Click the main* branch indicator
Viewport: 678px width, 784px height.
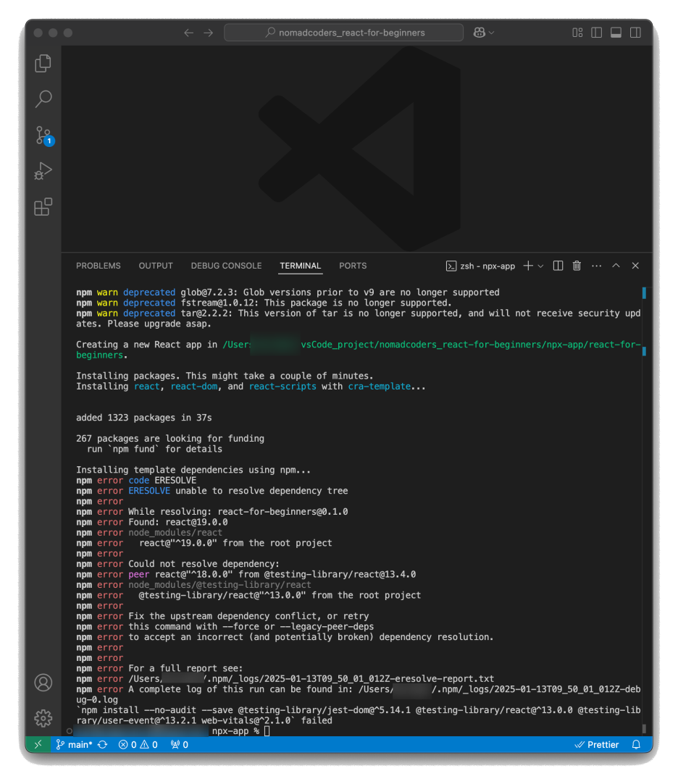click(74, 744)
